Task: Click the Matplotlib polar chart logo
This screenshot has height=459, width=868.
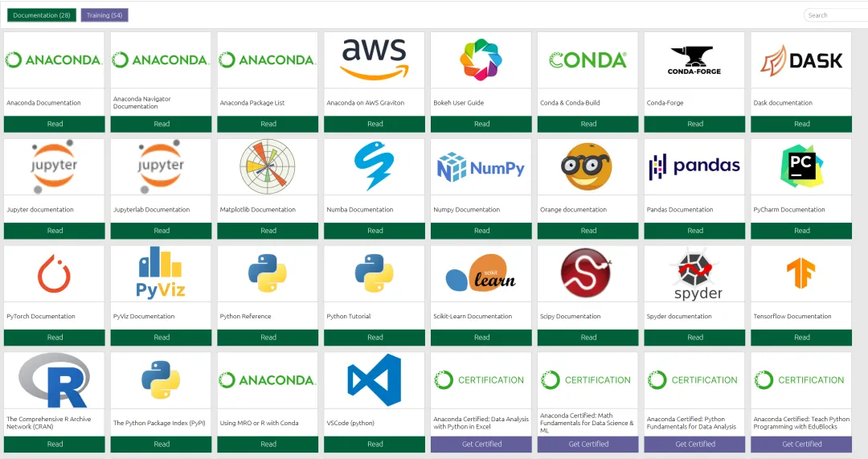Action: pos(268,166)
